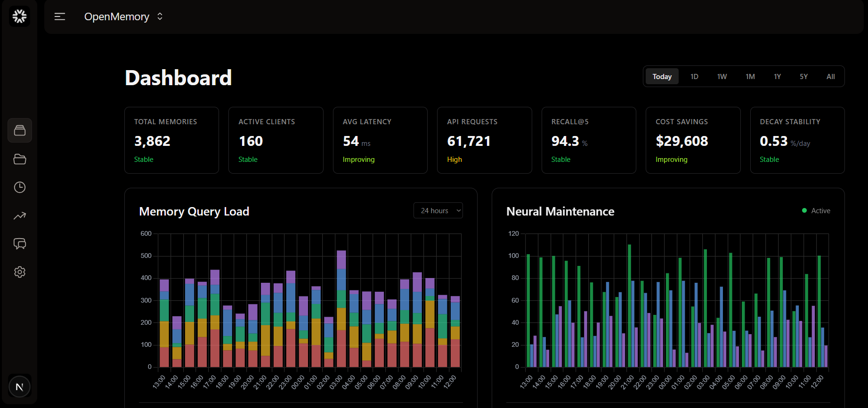Image resolution: width=868 pixels, height=408 pixels.
Task: Click the green Active status dot
Action: 804,211
